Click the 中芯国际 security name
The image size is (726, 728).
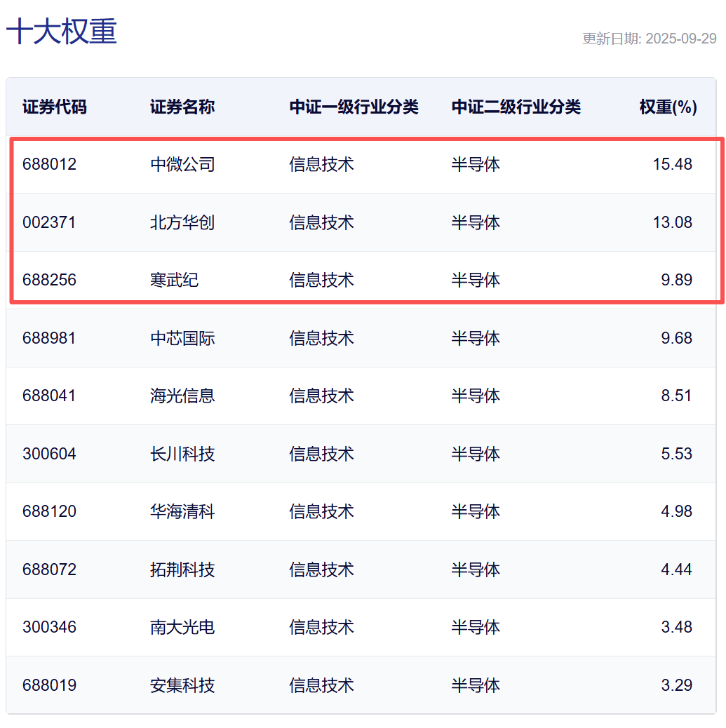182,338
